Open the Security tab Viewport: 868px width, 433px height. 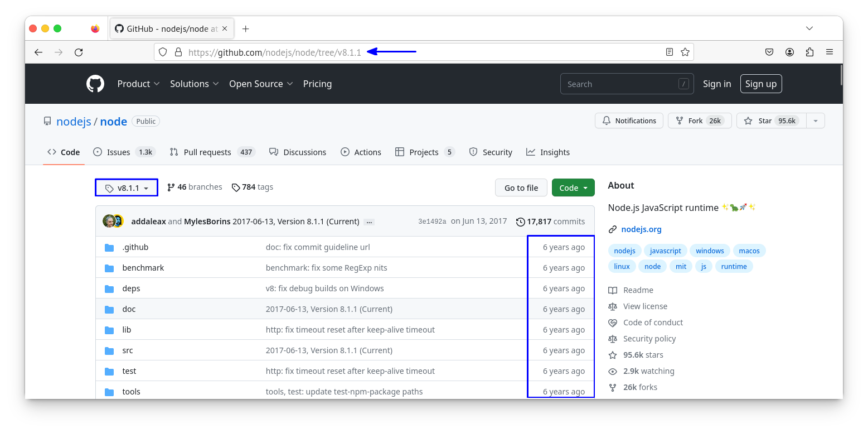click(491, 152)
